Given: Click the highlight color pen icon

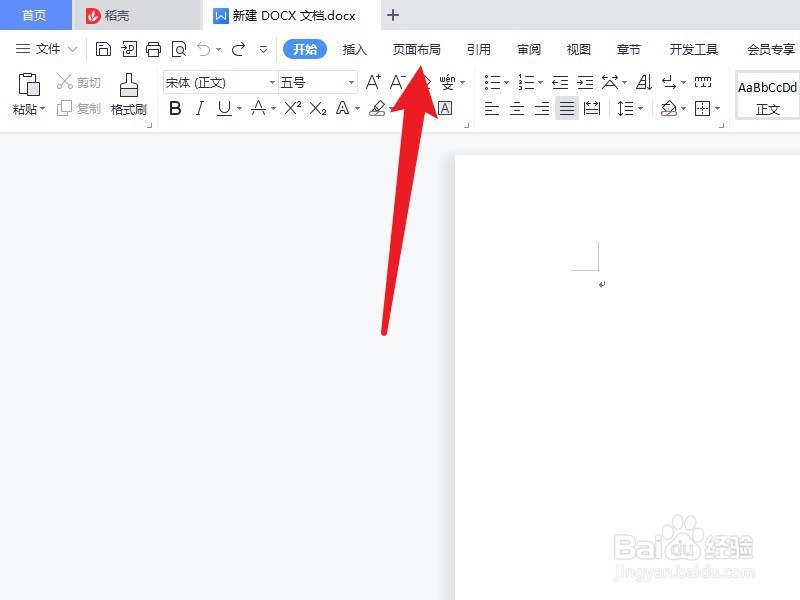Looking at the screenshot, I should 378,108.
